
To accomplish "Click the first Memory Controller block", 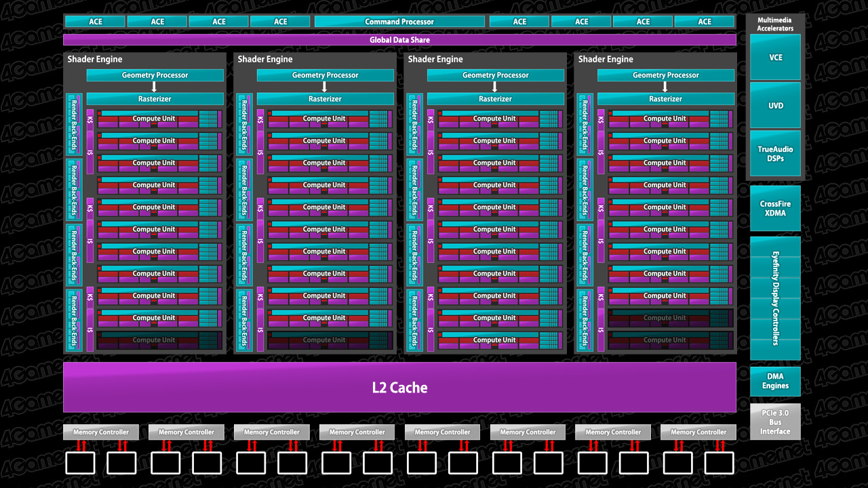I will coord(101,432).
